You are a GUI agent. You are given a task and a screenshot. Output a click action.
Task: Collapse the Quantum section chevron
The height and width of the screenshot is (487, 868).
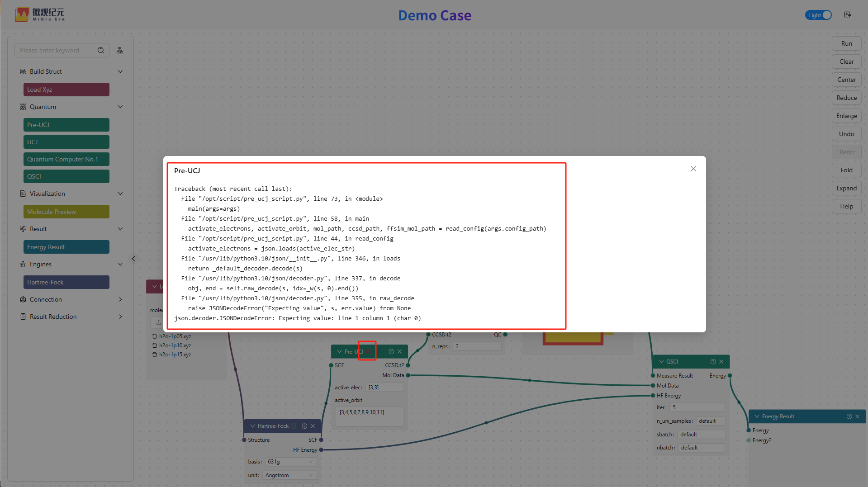pyautogui.click(x=120, y=107)
